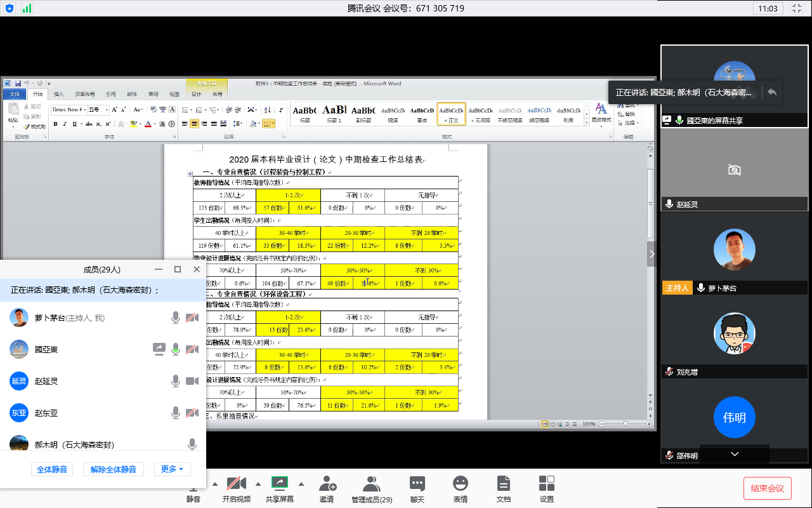Click the 解除全体静音 unmute all button
Viewport: 812px width, 508px height.
[x=114, y=469]
